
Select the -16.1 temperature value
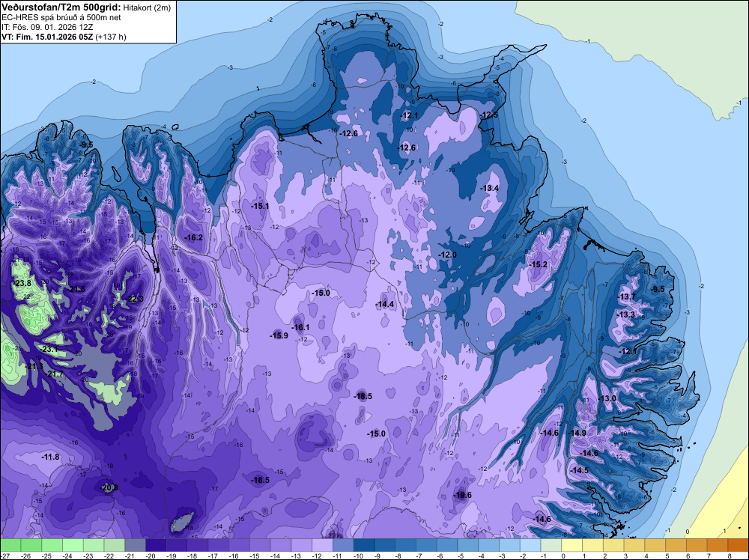300,327
